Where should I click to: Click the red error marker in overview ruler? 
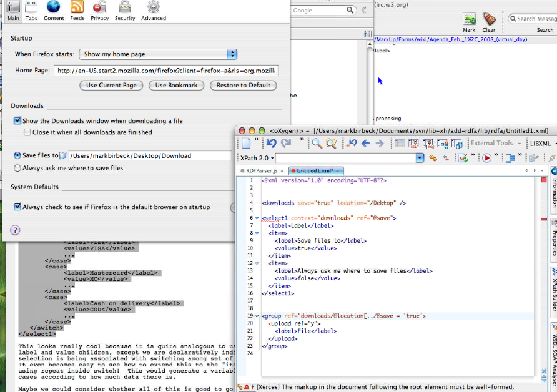[x=544, y=220]
